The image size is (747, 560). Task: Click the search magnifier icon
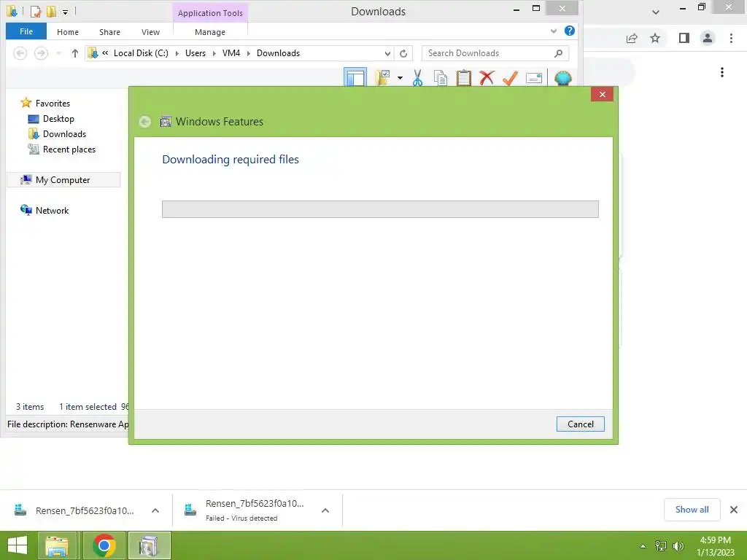(558, 53)
